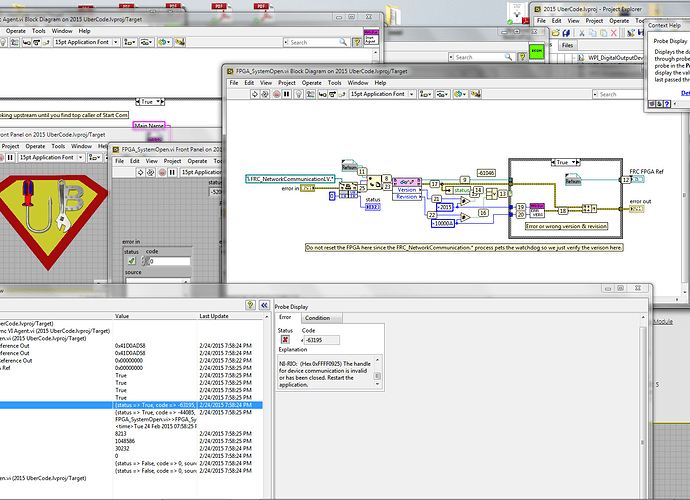Screen dimensions: 690x500
Task: Open Reorder dropdown in FPGA_SystemOpen block diagram
Action: coord(460,94)
